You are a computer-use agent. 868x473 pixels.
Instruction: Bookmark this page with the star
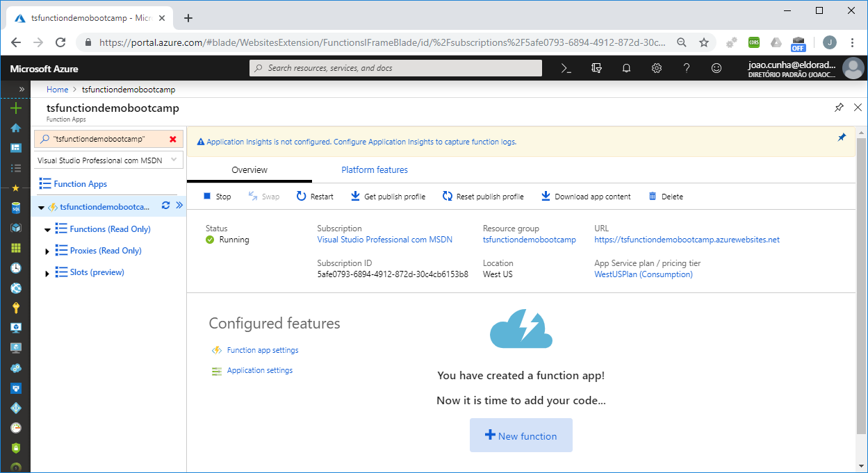click(x=704, y=42)
